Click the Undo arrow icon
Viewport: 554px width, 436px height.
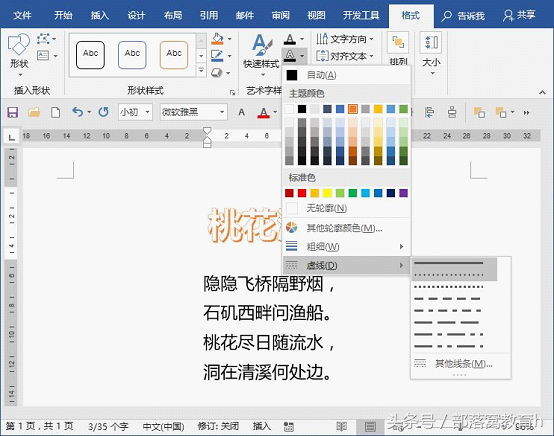77,112
